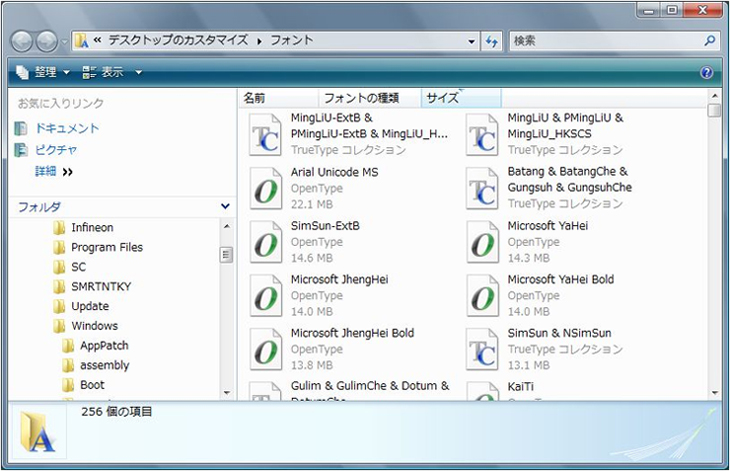
Task: Click the folder tree scrollbar thumb
Action: [x=226, y=255]
